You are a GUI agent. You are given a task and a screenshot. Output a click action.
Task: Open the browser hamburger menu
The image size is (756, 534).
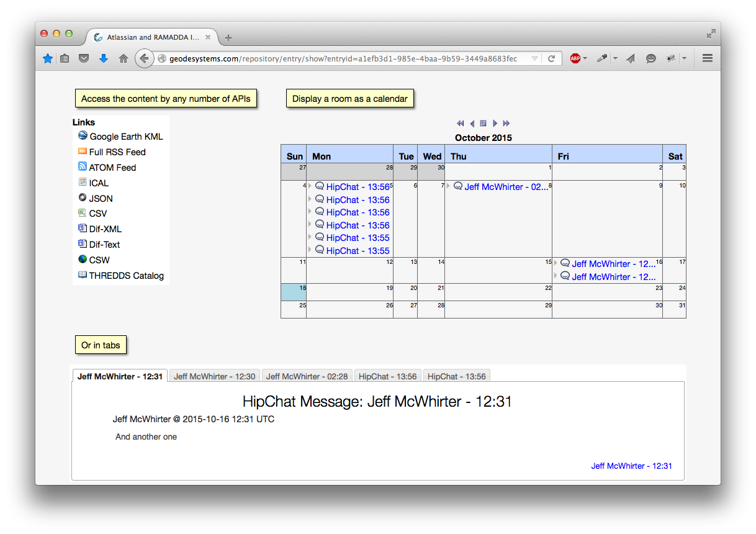[707, 58]
